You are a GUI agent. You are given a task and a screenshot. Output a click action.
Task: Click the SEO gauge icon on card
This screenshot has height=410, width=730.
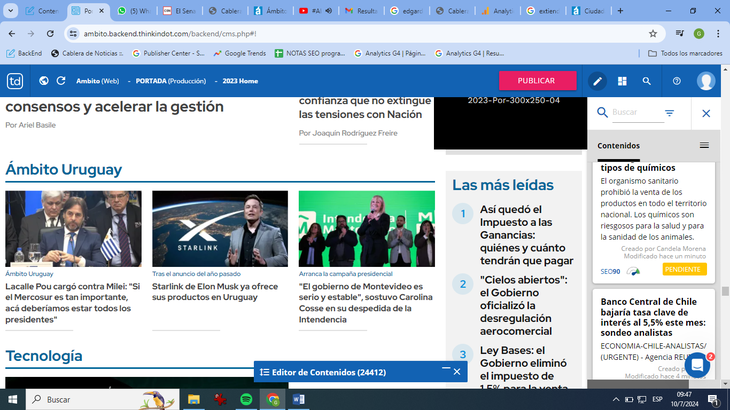tap(633, 271)
